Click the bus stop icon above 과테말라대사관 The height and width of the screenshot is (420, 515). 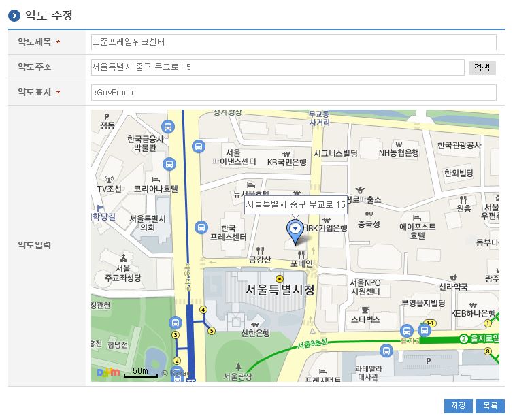tap(386, 351)
